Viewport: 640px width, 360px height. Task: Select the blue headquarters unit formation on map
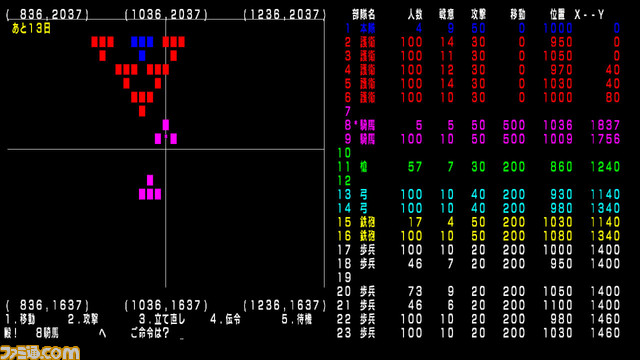tap(142, 48)
